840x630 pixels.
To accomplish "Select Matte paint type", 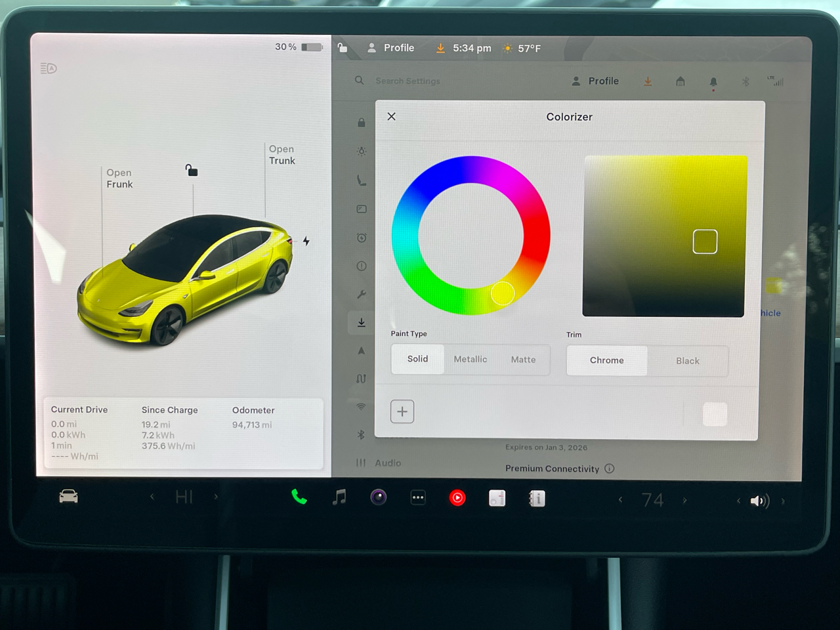I will pos(523,360).
